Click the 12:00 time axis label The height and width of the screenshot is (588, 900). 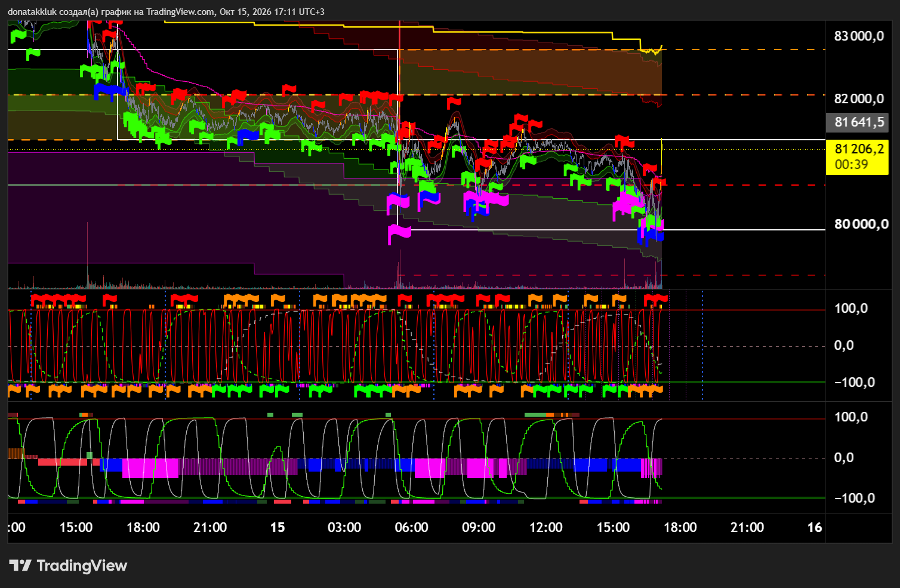[546, 527]
